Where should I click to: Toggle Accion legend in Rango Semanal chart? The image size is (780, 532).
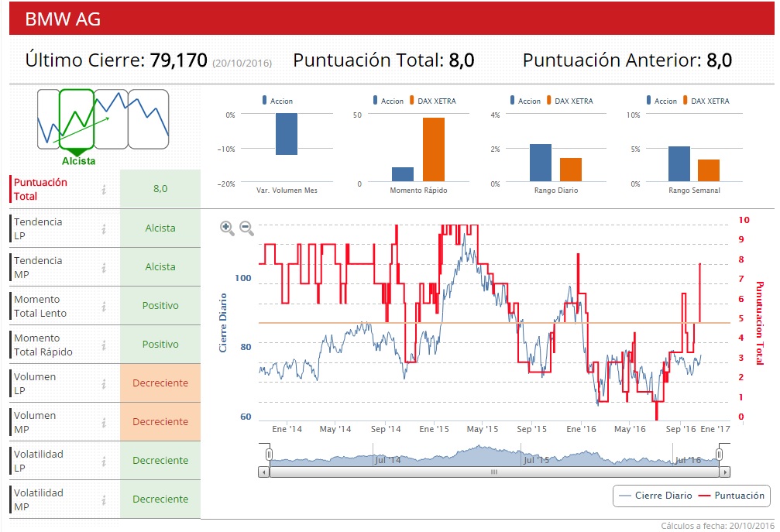coord(661,101)
